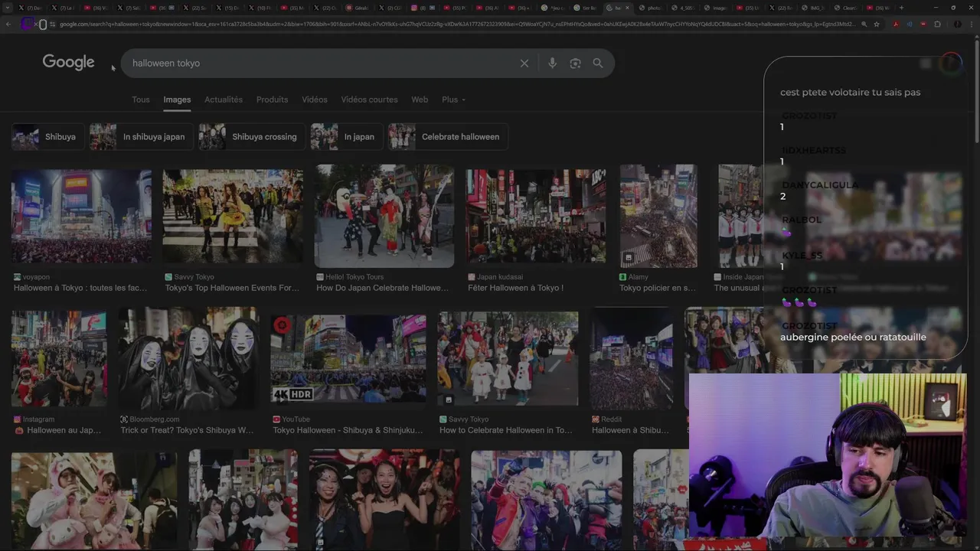980x551 pixels.
Task: Open the Instagram Halloween au Japon image
Action: pyautogui.click(x=59, y=359)
